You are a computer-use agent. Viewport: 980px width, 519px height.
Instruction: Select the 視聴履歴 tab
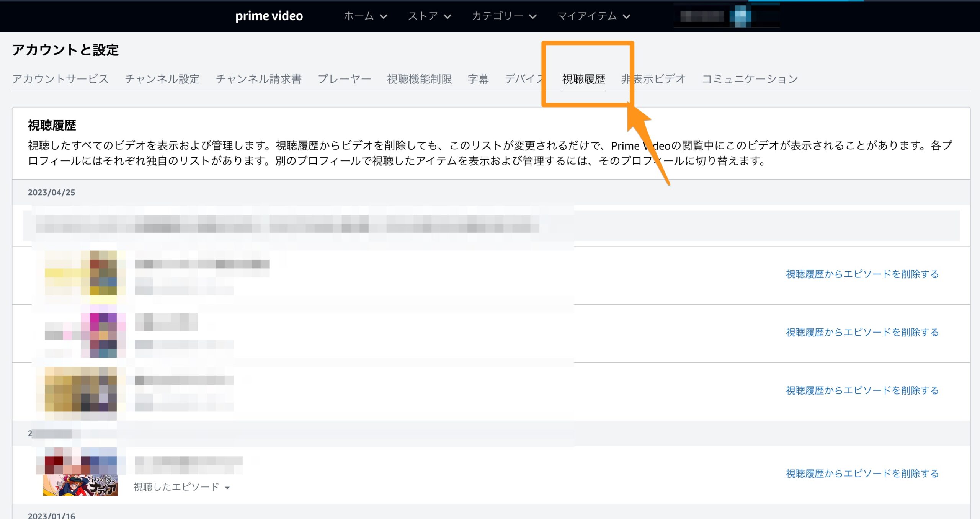click(583, 79)
